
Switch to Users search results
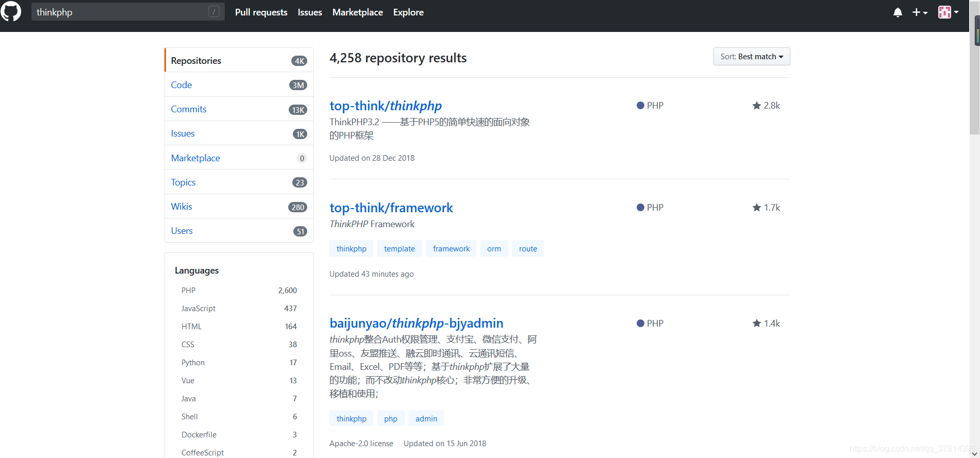pos(239,230)
